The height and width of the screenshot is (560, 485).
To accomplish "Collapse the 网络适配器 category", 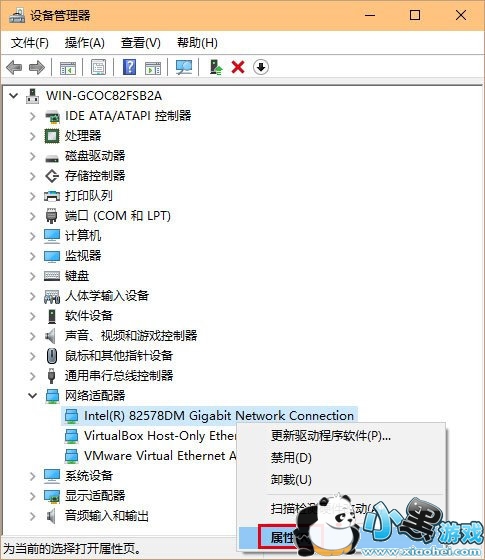I will (x=32, y=396).
